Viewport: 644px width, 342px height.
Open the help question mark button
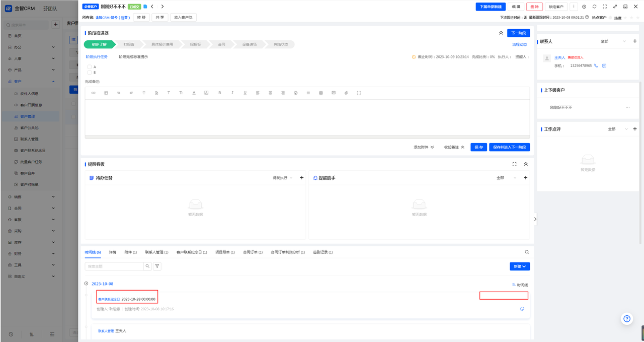click(x=627, y=318)
